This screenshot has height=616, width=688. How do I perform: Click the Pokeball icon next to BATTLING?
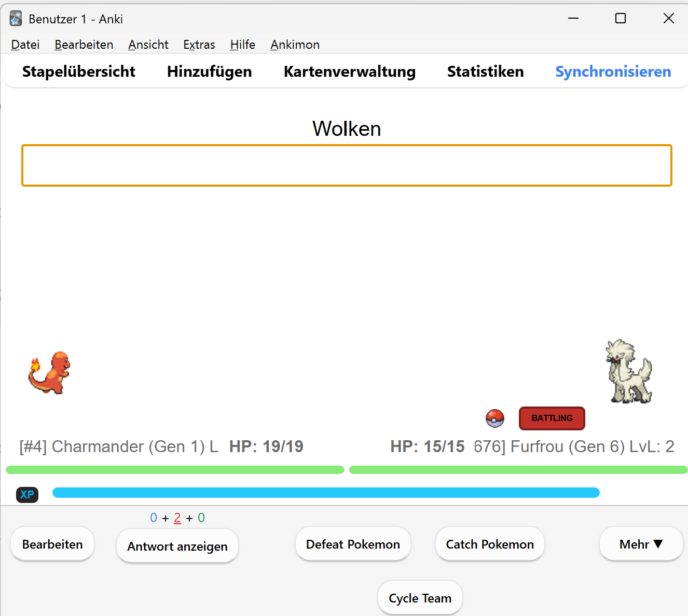click(x=495, y=418)
